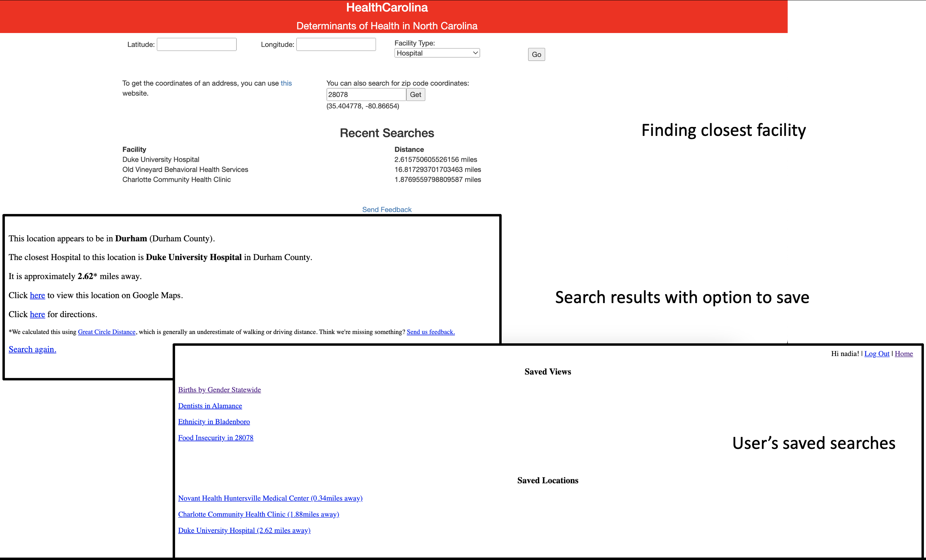
Task: Click into the Latitude input field
Action: [196, 44]
